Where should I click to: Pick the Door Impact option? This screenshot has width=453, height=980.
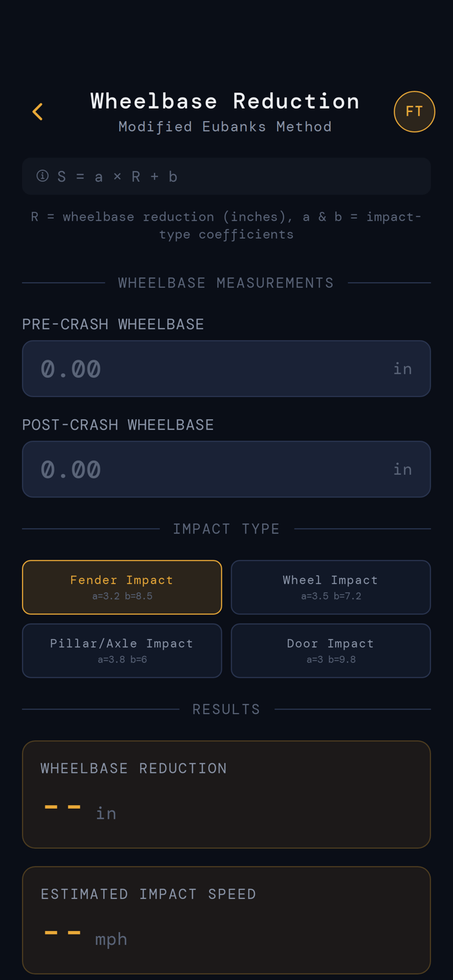tap(330, 650)
